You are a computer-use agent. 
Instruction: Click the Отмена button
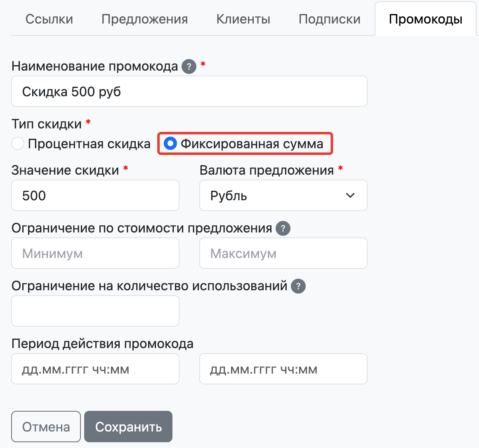point(46,427)
